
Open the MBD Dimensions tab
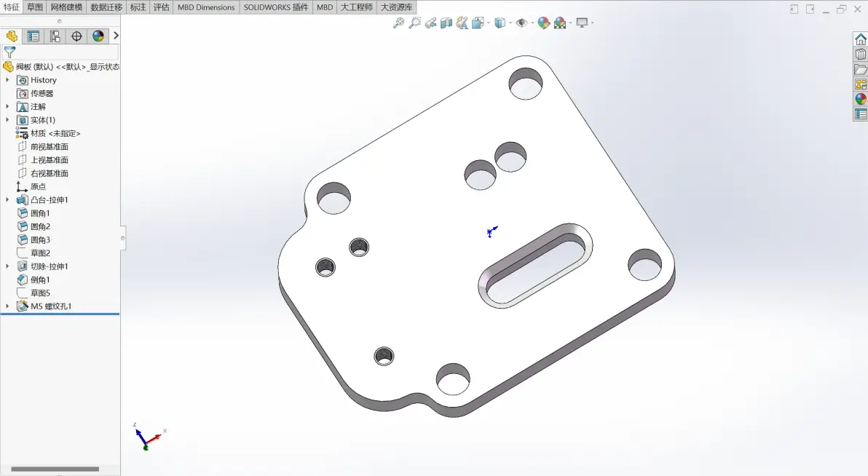[x=206, y=7]
